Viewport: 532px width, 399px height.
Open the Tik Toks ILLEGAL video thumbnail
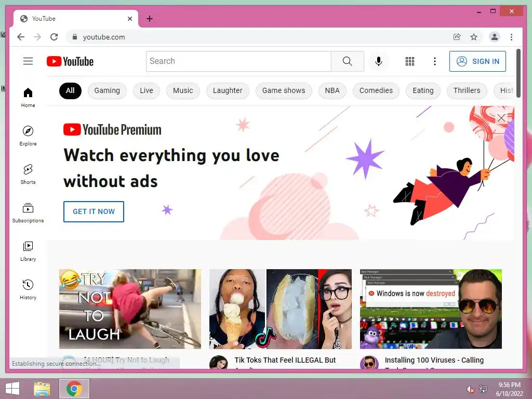pos(280,309)
